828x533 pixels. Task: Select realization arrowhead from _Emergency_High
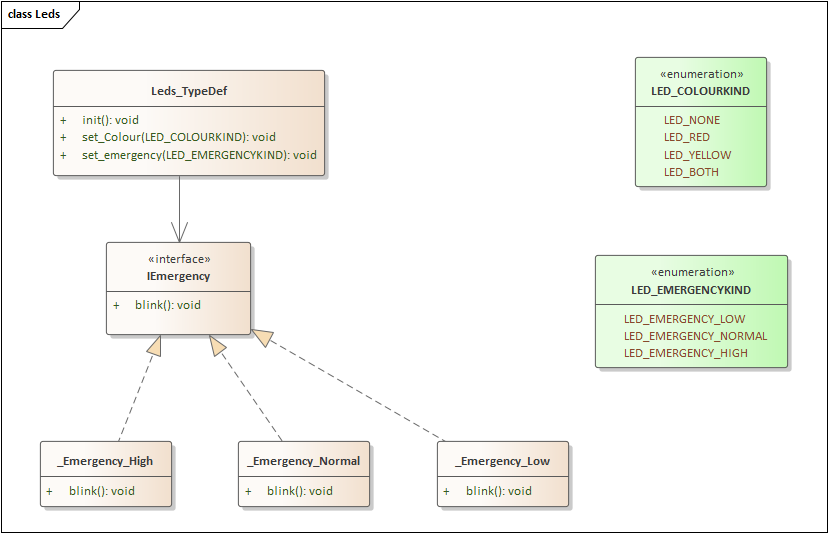click(x=155, y=345)
